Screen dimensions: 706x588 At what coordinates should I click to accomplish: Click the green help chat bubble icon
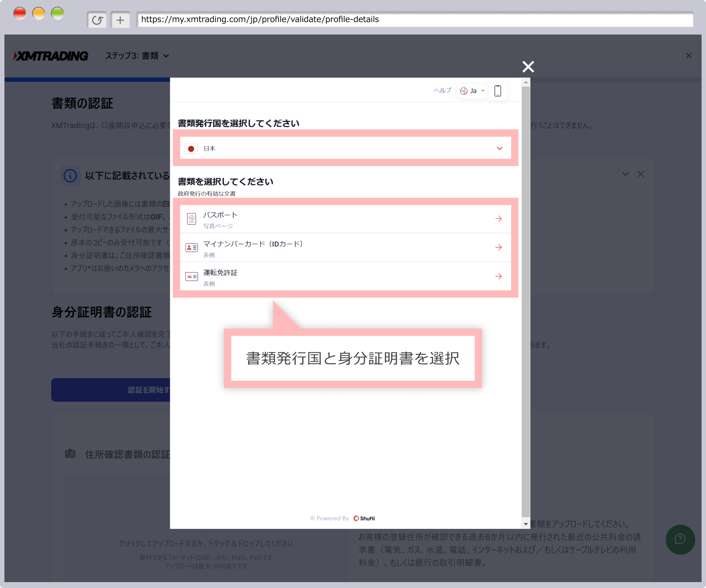(680, 539)
